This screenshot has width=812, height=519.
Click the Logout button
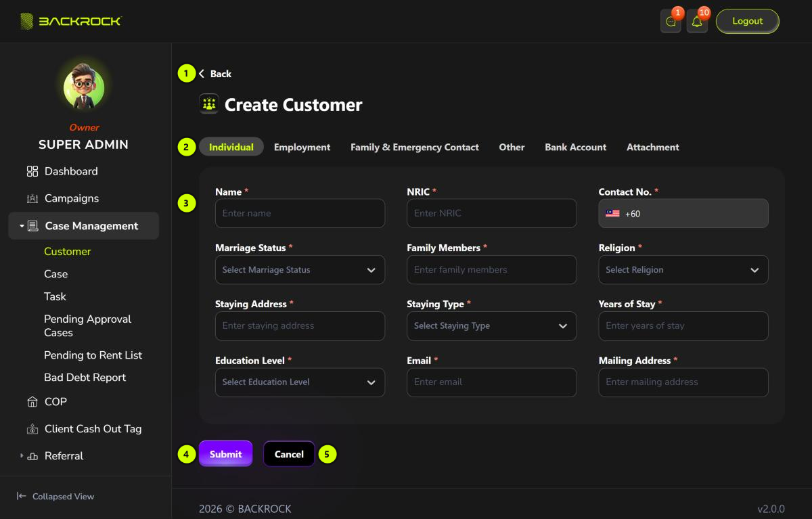coord(748,21)
